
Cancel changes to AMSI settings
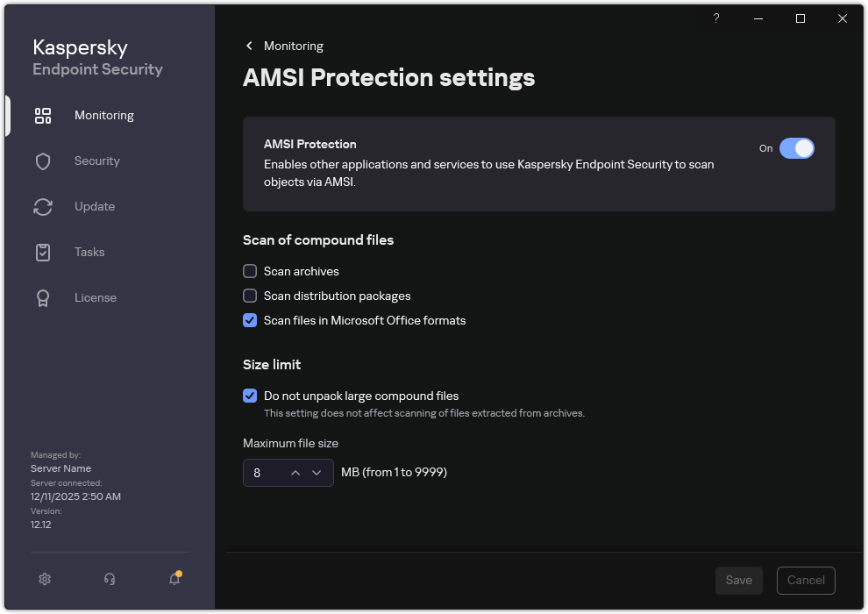pyautogui.click(x=805, y=580)
